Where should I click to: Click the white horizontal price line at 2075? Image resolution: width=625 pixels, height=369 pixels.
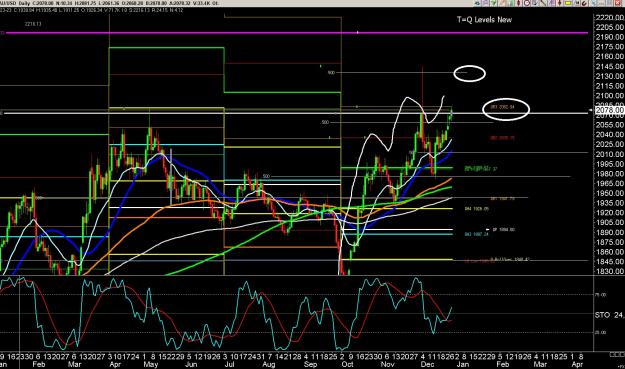pyautogui.click(x=295, y=113)
